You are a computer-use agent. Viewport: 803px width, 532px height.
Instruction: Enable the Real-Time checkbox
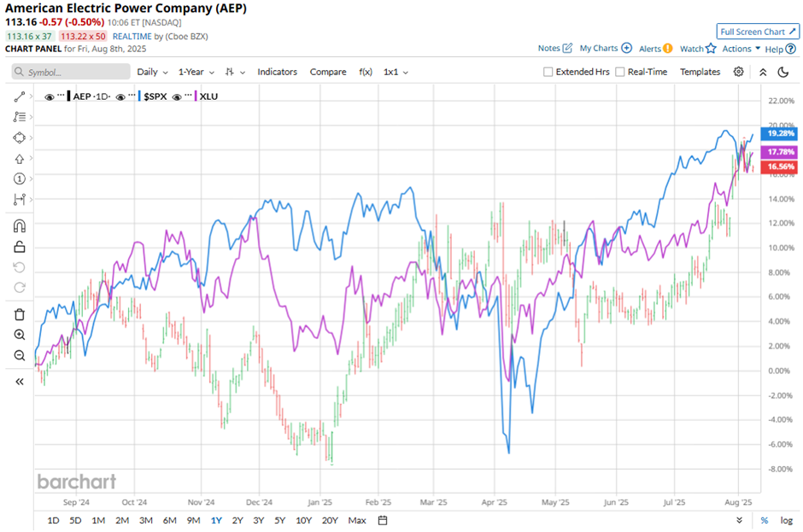[x=619, y=73]
